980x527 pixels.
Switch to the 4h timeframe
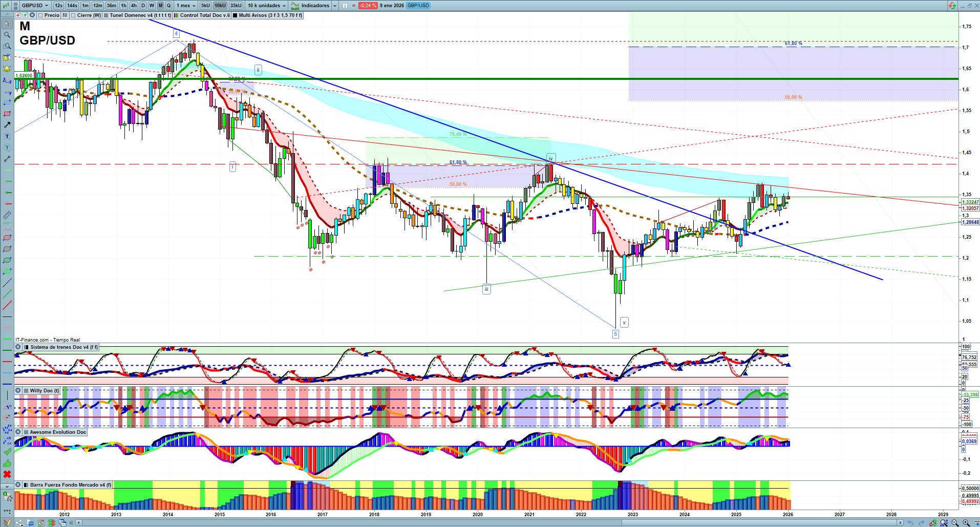134,6
